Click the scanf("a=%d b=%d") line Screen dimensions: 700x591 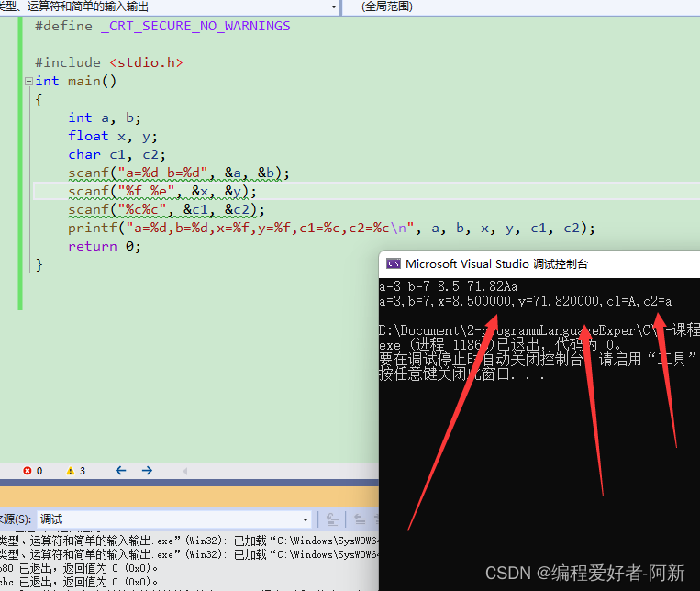179,173
